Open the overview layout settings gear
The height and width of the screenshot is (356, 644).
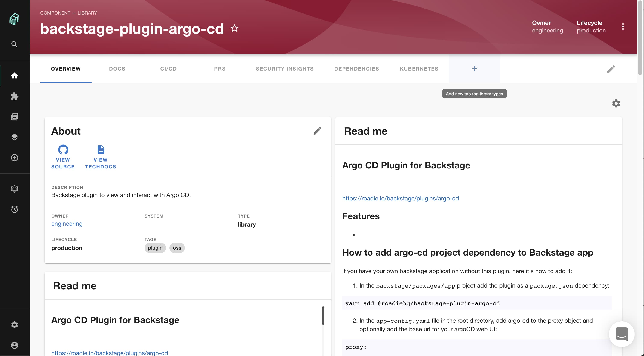(616, 103)
